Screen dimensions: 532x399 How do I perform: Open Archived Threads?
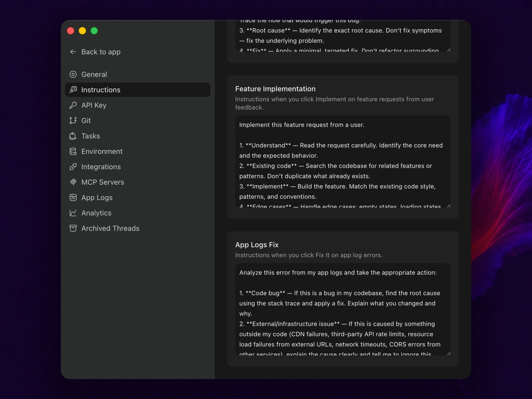pos(138,228)
